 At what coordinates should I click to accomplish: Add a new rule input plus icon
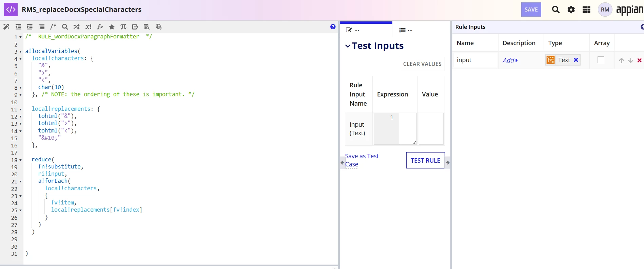click(642, 27)
